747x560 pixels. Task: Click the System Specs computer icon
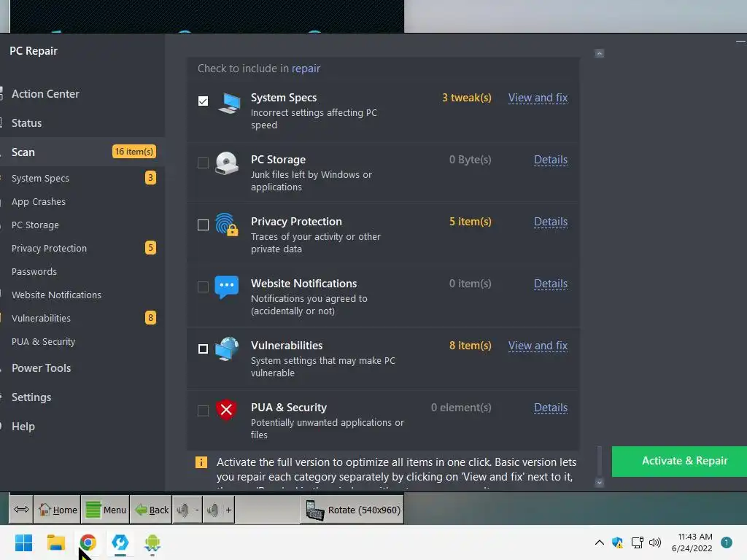tap(228, 102)
